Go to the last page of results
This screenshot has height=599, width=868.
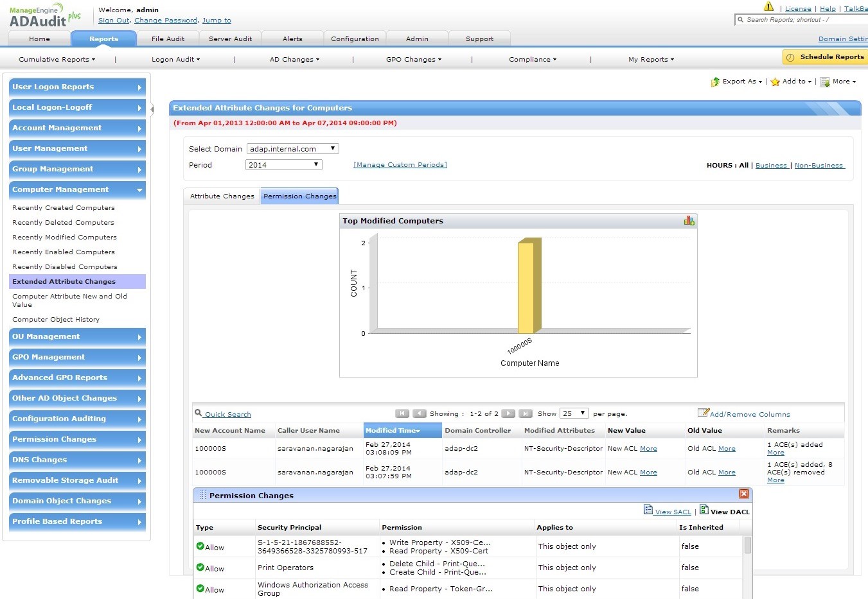526,413
